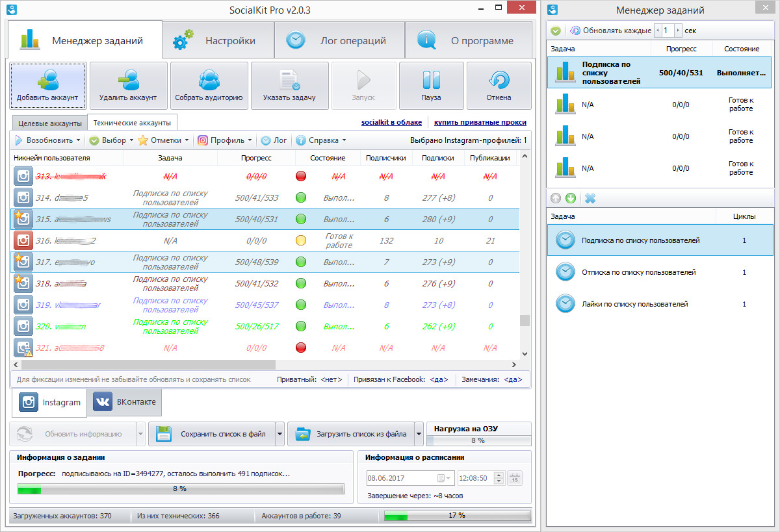Click the clock icon of Лайки по списку пользователей
Screen dimensions: 780x532
[565, 304]
